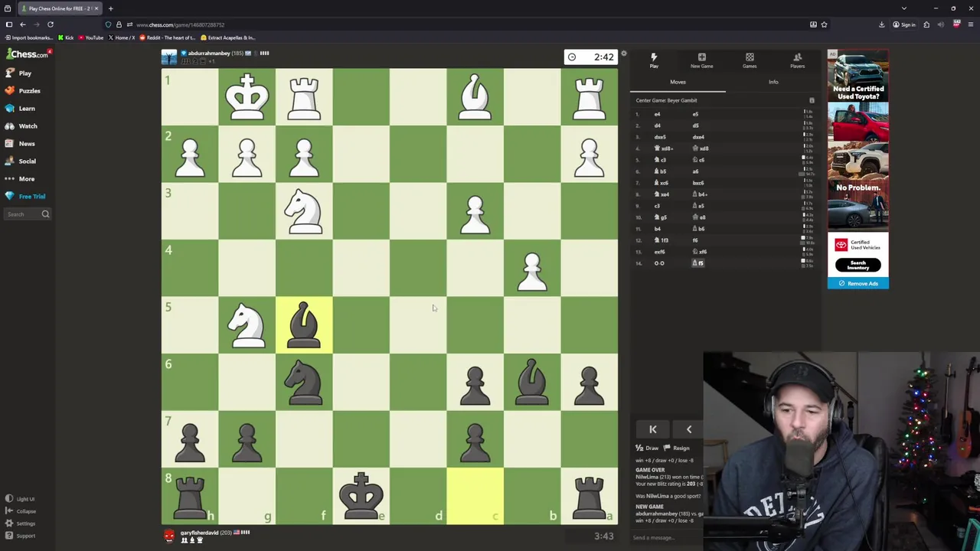Click the Resign button
This screenshot has width=980, height=551.
pos(677,448)
